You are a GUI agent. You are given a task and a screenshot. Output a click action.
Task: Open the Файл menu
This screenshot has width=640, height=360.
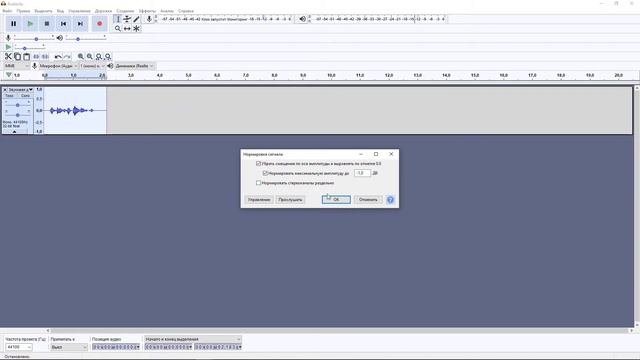7,11
